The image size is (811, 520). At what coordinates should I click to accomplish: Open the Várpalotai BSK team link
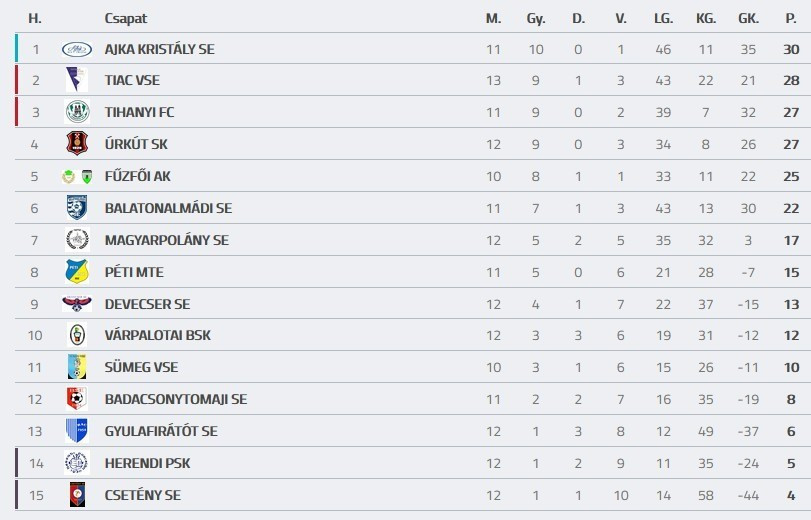point(157,335)
